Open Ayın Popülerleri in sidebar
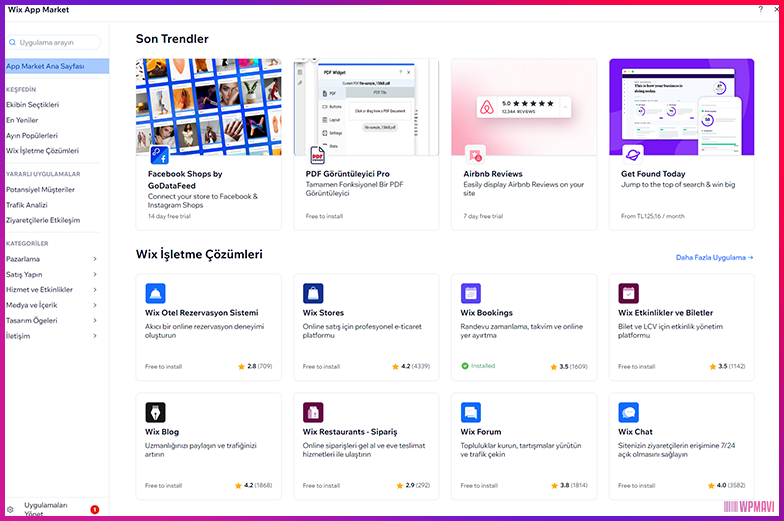Screen dimensions: 784x521 click(x=32, y=136)
